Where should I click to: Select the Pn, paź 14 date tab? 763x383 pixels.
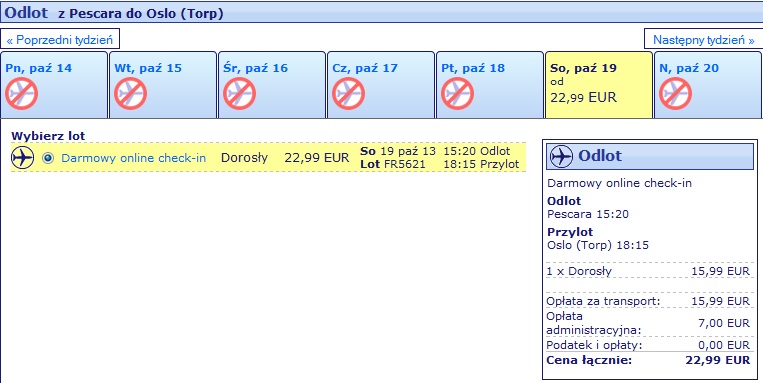[x=54, y=85]
